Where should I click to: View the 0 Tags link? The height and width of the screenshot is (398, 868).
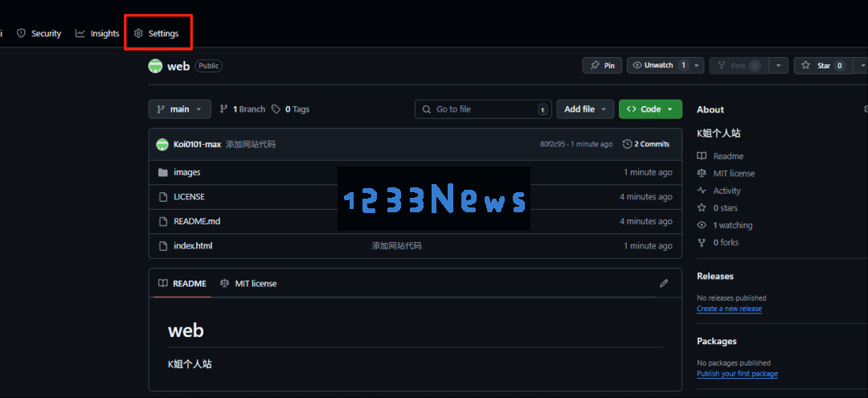click(x=291, y=109)
